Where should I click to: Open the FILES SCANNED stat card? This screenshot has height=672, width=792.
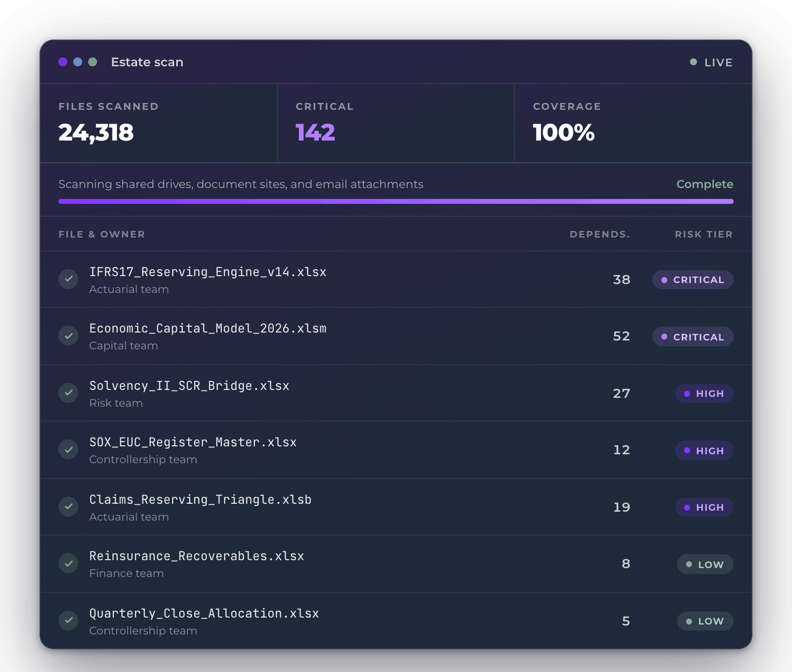(159, 123)
